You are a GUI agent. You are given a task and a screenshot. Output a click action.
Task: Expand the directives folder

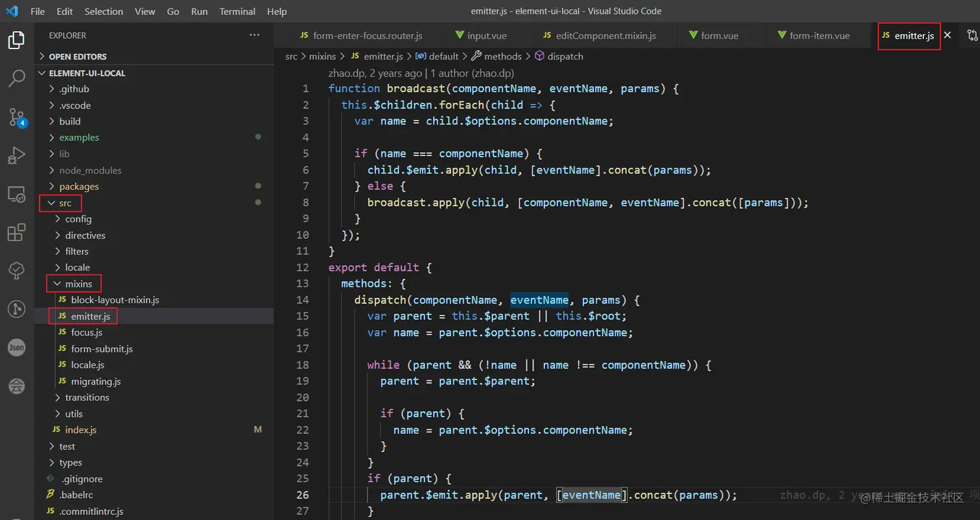[154, 235]
